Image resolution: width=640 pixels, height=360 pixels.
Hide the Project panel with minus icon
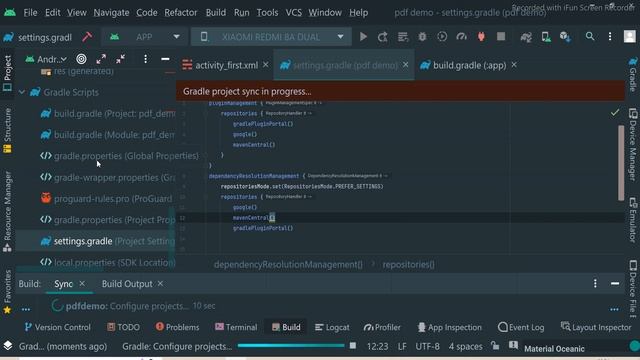[165, 59]
